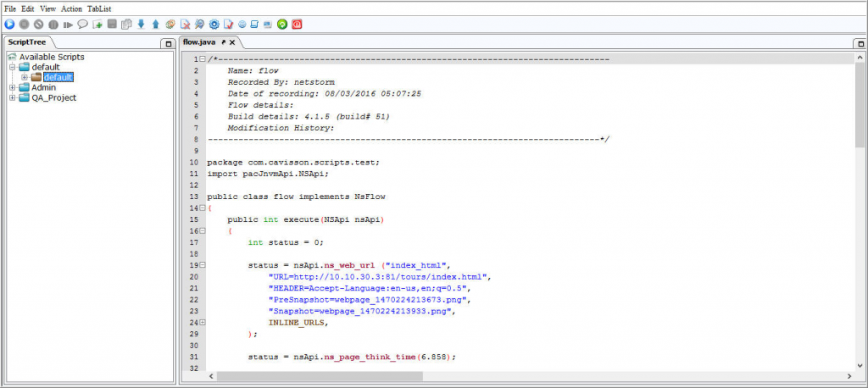Select the flow.java editor tab
This screenshot has width=868, height=388.
[x=199, y=42]
